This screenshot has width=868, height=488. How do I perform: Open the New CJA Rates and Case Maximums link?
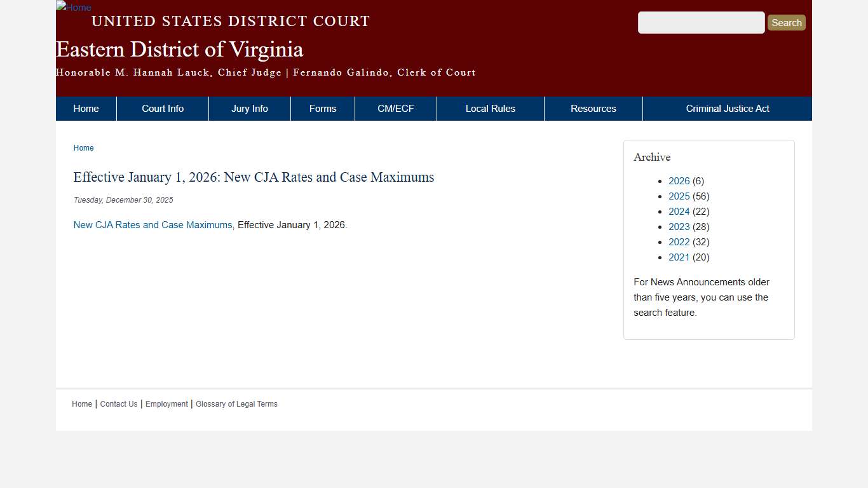pos(153,224)
